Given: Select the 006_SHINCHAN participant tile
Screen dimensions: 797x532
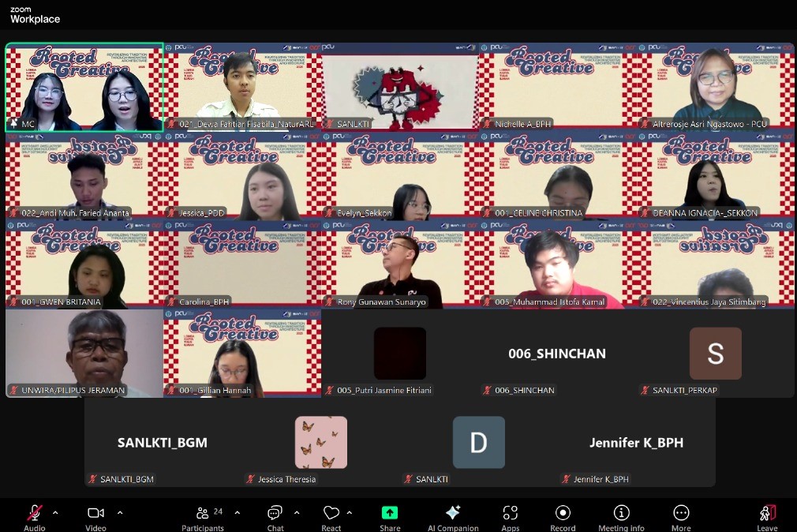Looking at the screenshot, I should tap(557, 354).
